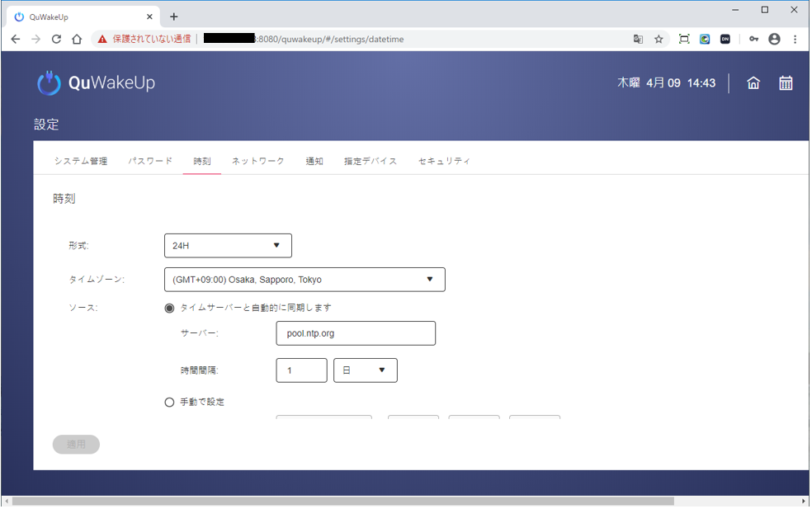Open the セキュリティ tab

coord(444,161)
